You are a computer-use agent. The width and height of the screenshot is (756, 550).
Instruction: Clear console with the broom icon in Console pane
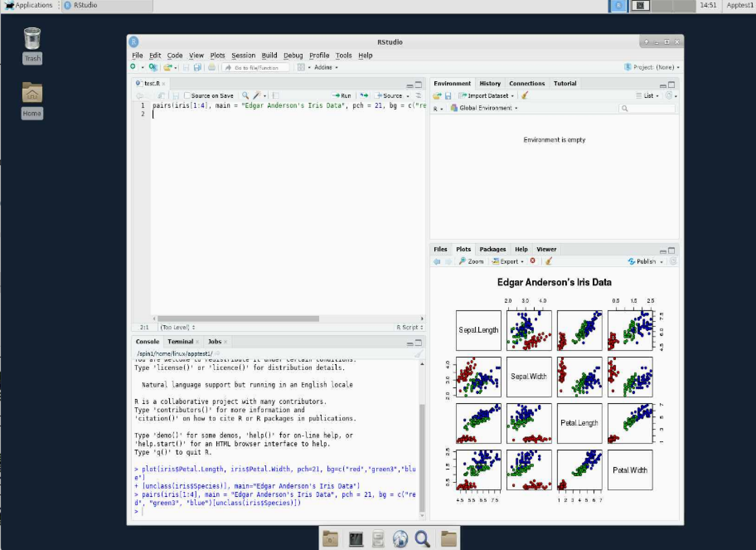pyautogui.click(x=418, y=353)
